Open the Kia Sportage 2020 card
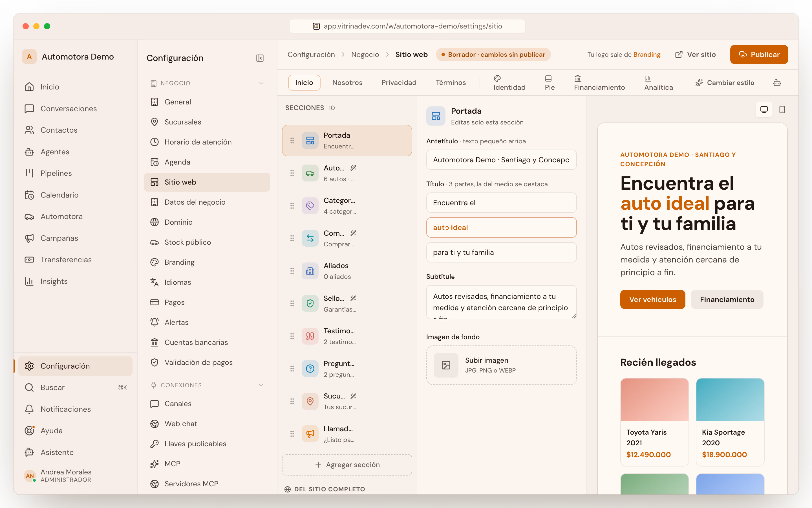The width and height of the screenshot is (812, 508). click(x=730, y=422)
